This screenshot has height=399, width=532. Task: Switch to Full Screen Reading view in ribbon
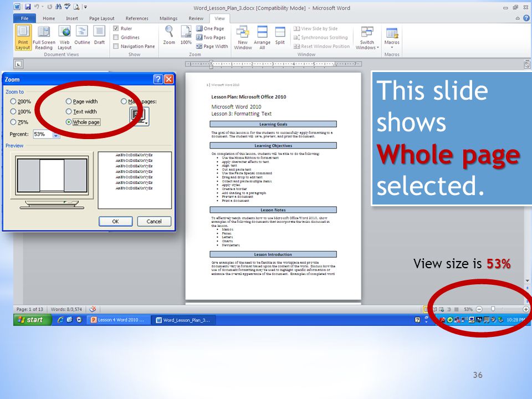(x=44, y=38)
